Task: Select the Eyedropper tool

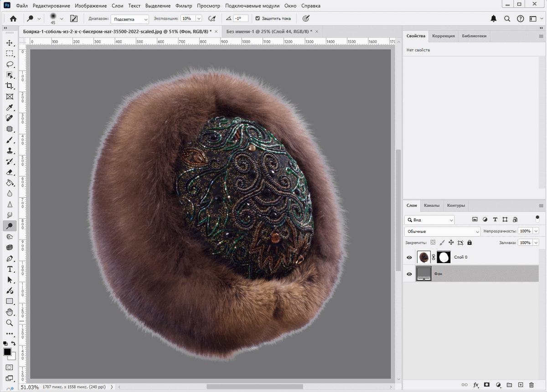Action: pyautogui.click(x=10, y=108)
